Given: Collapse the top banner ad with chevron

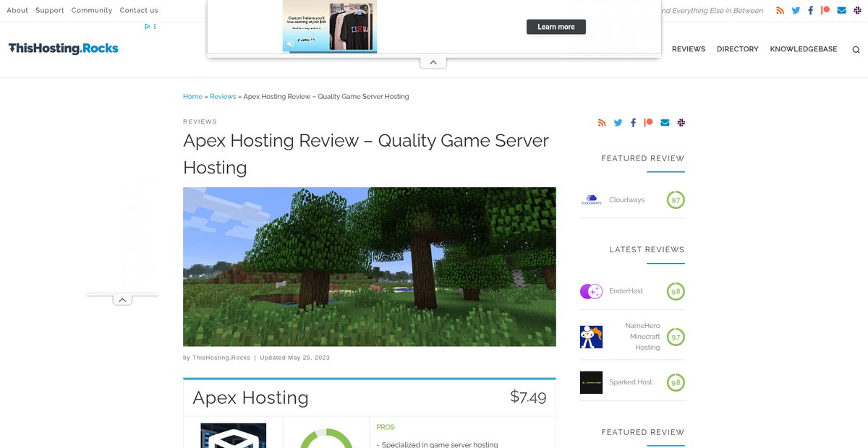Looking at the screenshot, I should [433, 62].
